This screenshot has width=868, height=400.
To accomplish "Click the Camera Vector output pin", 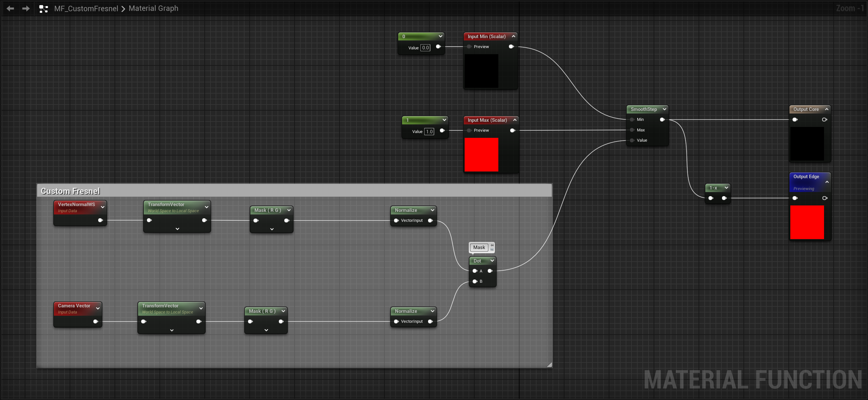I will tap(95, 321).
